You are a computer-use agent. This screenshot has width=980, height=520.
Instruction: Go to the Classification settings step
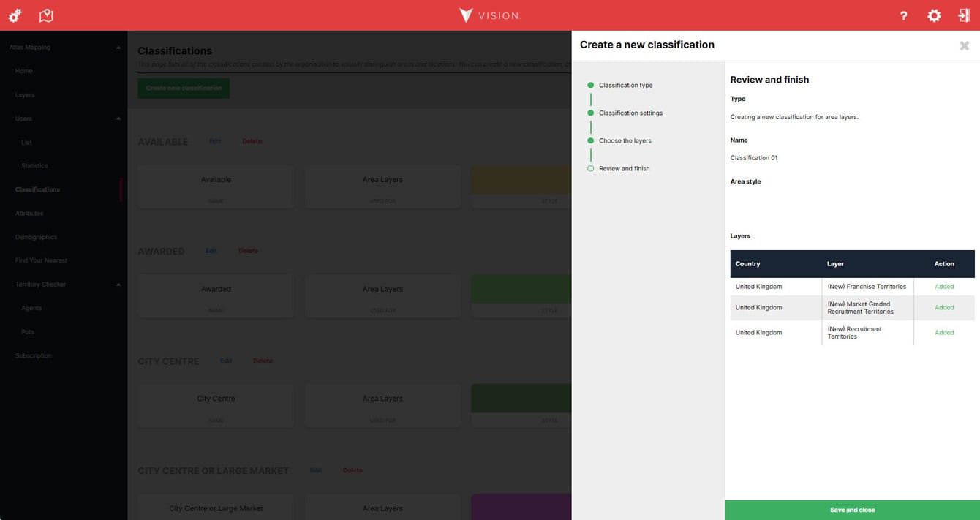point(630,113)
